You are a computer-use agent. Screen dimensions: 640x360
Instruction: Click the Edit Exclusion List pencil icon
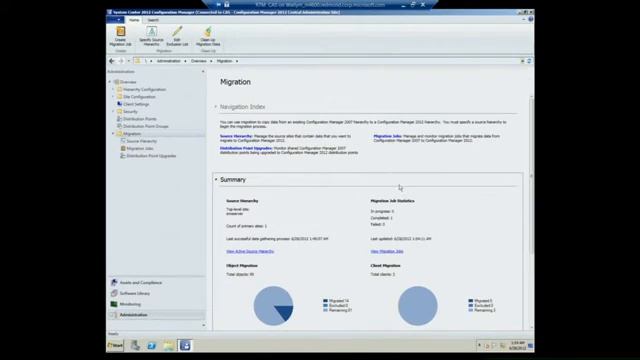coord(177,31)
